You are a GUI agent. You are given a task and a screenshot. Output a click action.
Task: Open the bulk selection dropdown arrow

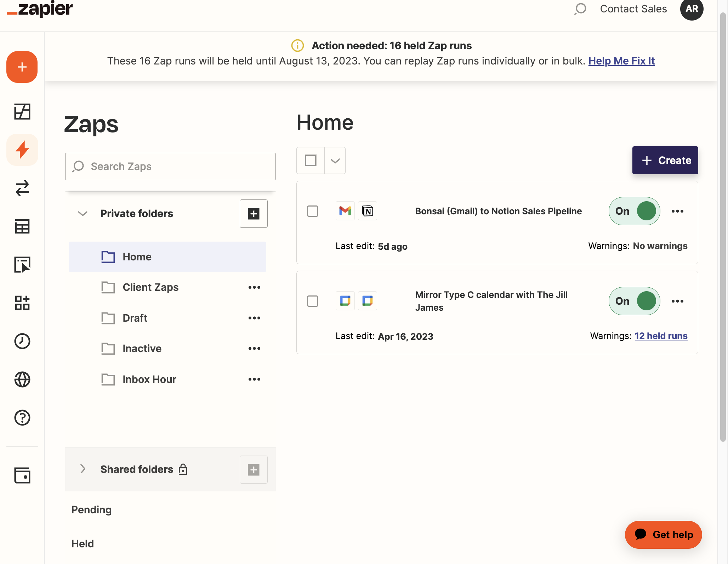(335, 160)
